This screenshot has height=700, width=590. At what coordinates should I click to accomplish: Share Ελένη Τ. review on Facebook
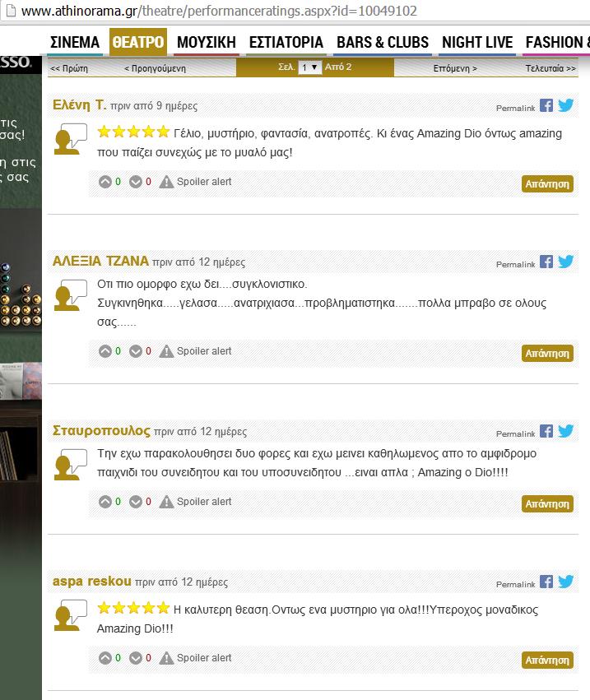click(546, 106)
